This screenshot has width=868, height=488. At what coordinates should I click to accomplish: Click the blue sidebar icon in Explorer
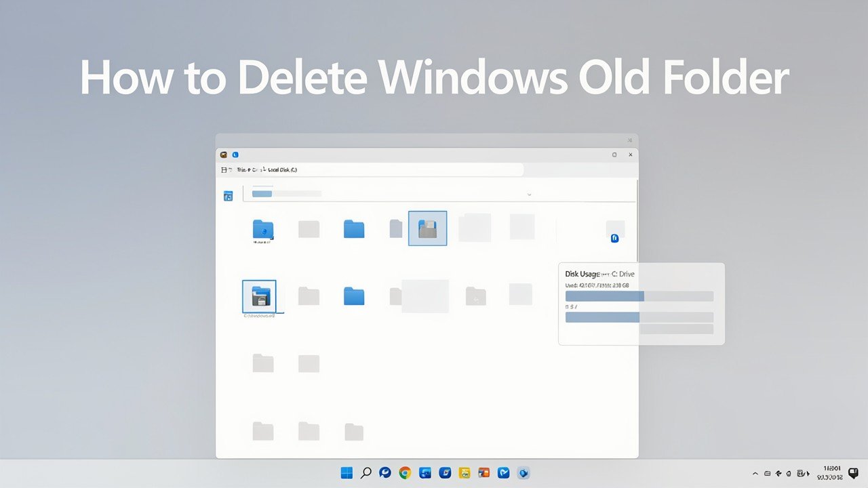[229, 196]
